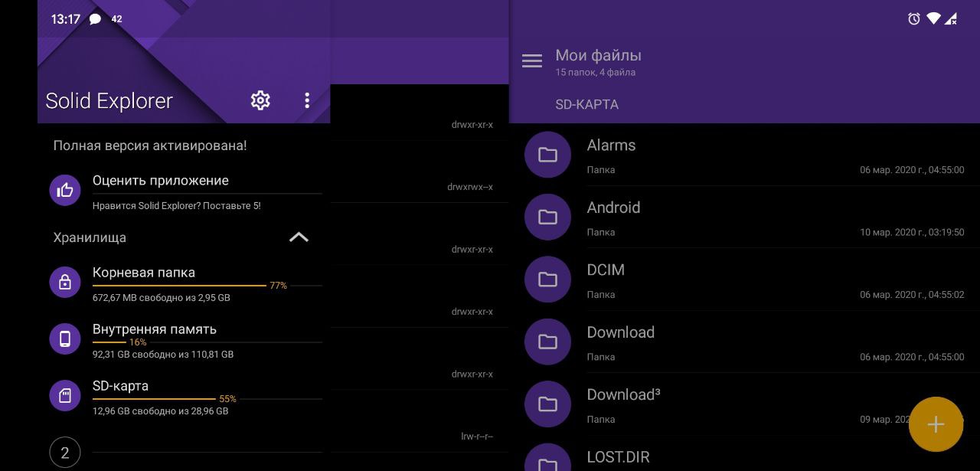Open the hamburger menu beside Мои файлы
980x471 pixels.
tap(532, 61)
